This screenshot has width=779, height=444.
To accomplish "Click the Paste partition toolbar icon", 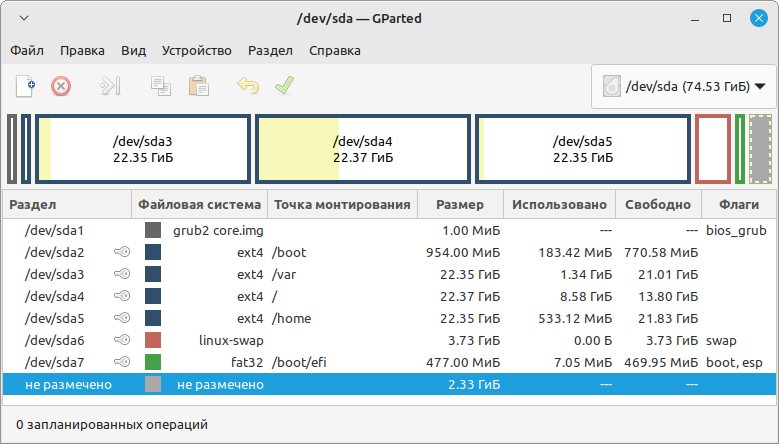I will [x=199, y=86].
